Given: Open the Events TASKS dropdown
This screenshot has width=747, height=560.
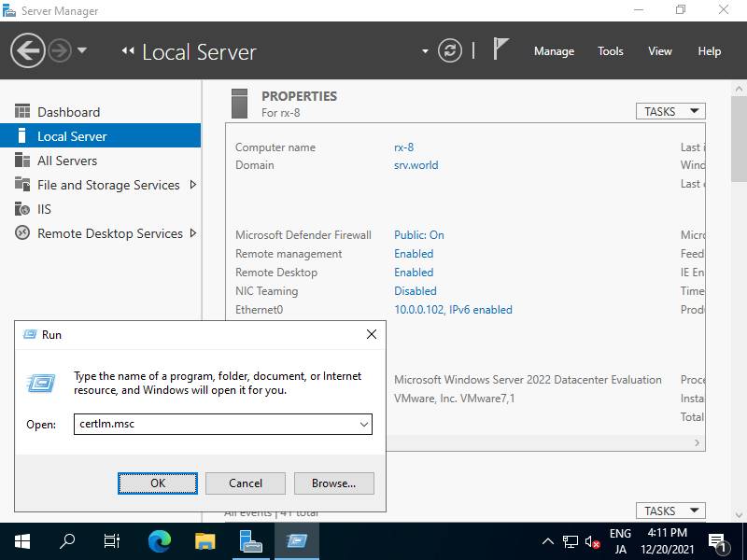Looking at the screenshot, I should click(x=670, y=511).
